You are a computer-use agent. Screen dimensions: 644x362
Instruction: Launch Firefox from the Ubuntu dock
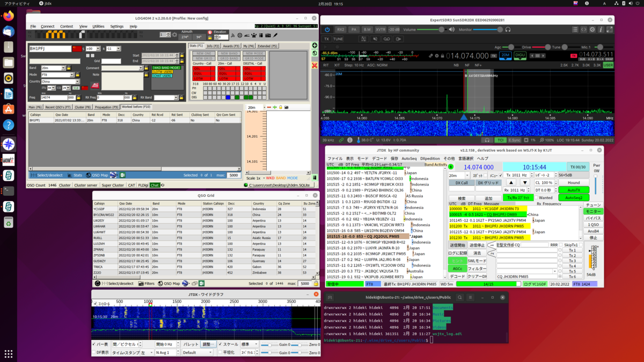[9, 16]
